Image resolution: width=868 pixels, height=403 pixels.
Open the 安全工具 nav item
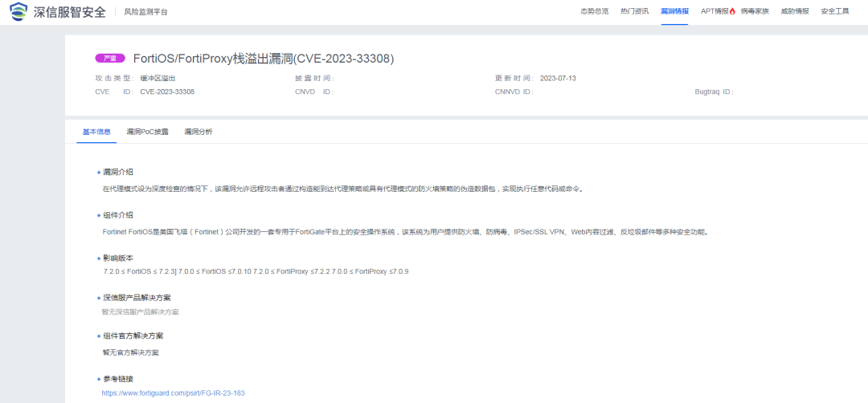835,11
